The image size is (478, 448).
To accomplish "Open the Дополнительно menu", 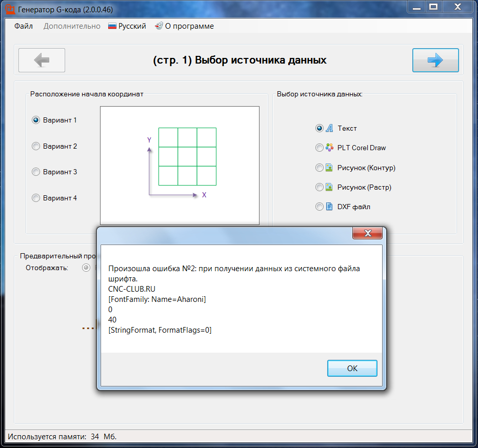I will pos(72,26).
